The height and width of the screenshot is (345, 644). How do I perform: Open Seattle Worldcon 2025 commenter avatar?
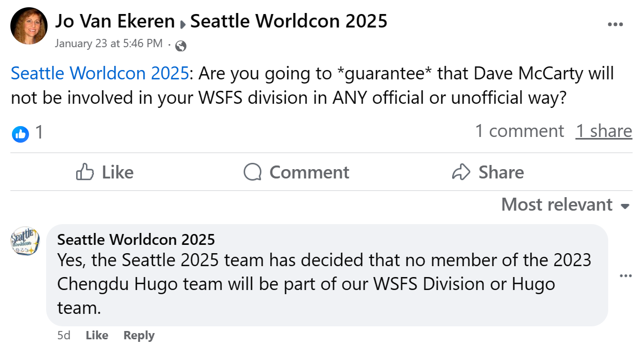pos(25,241)
